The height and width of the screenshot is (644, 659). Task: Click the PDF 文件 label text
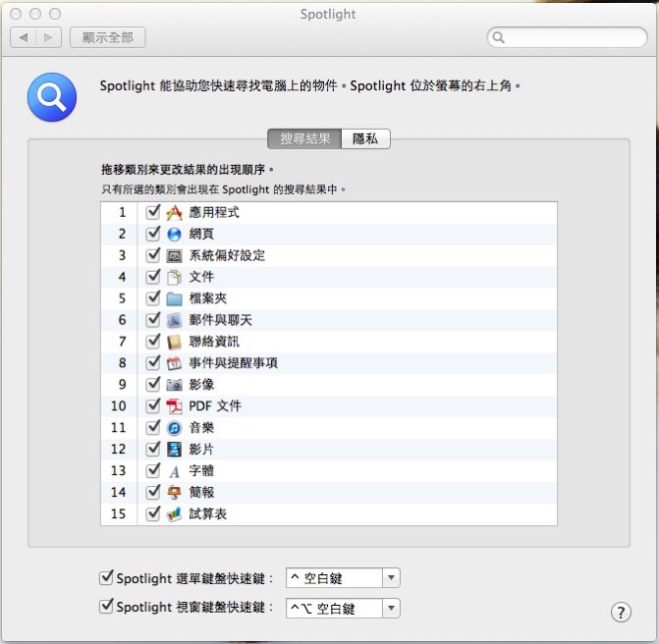click(215, 406)
